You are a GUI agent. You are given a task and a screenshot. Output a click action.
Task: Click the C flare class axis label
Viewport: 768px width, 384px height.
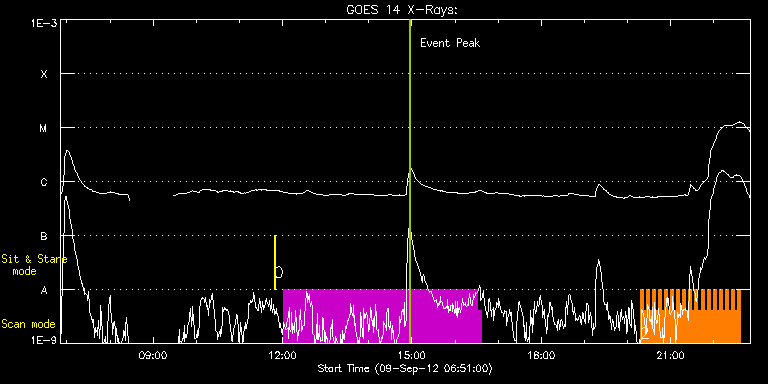pyautogui.click(x=44, y=182)
